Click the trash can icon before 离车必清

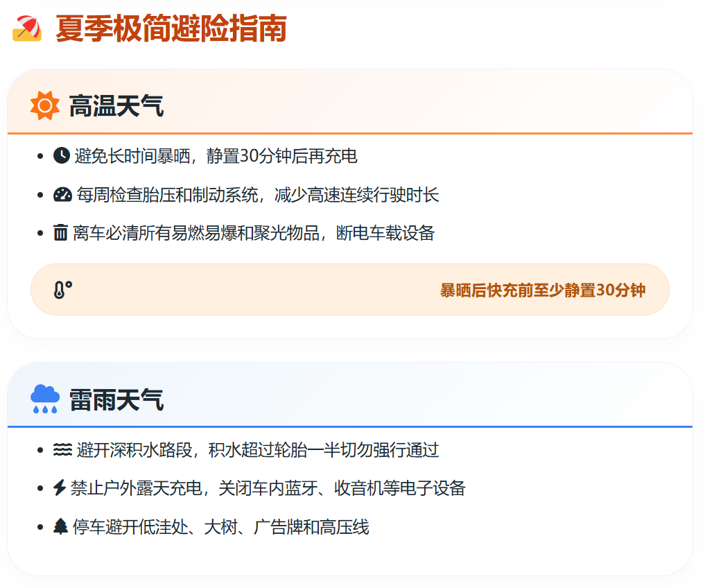(x=61, y=232)
